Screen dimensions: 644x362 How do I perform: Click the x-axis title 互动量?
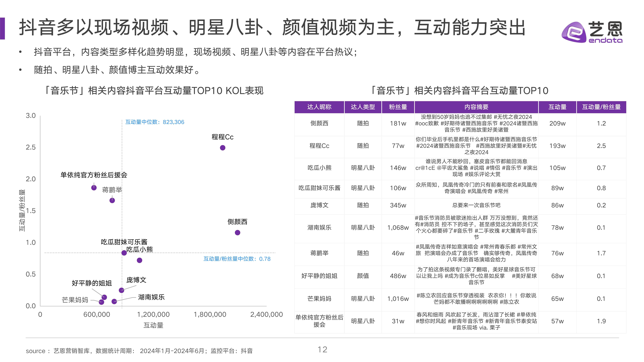click(153, 325)
